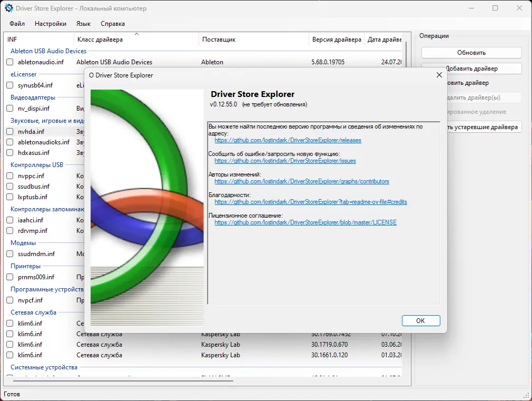
Task: Maximize the Driver Store Explorer window
Action: 495,8
